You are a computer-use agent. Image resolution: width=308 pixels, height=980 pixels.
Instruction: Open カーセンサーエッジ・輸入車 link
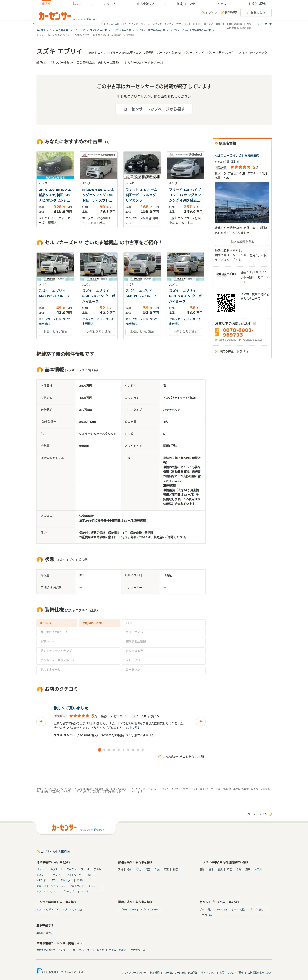click(88, 950)
